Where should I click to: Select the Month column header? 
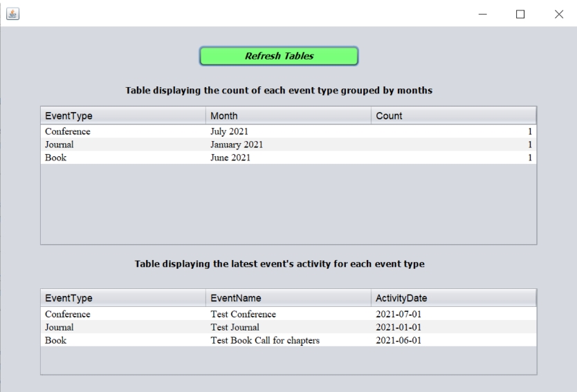pos(288,116)
